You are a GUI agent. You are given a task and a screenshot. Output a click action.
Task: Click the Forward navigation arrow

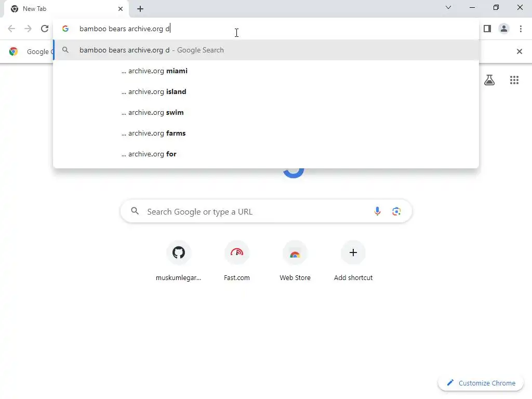tap(28, 29)
